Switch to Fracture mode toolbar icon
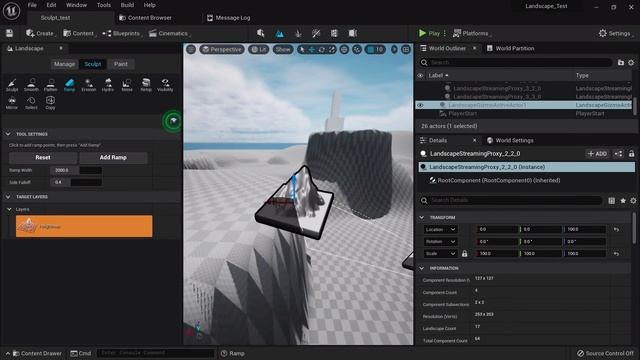This screenshot has height=360, width=640. (x=353, y=33)
